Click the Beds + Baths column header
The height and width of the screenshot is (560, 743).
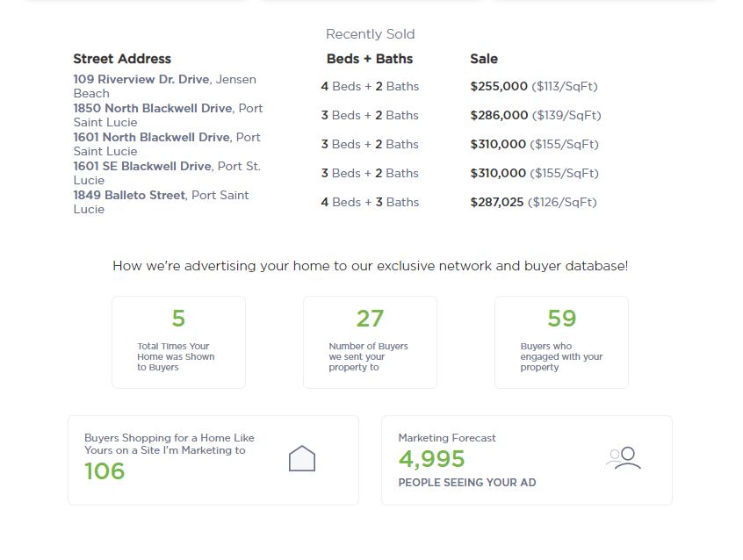[369, 59]
